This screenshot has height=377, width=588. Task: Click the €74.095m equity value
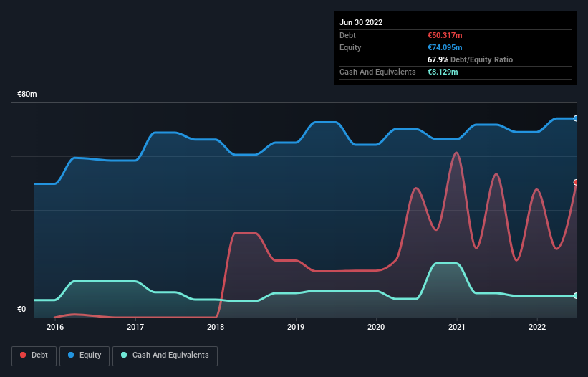tap(445, 47)
